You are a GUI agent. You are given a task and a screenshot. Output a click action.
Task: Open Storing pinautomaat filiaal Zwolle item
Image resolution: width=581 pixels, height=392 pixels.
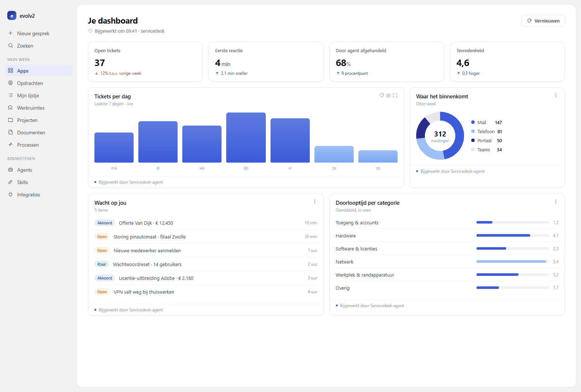pos(206,237)
